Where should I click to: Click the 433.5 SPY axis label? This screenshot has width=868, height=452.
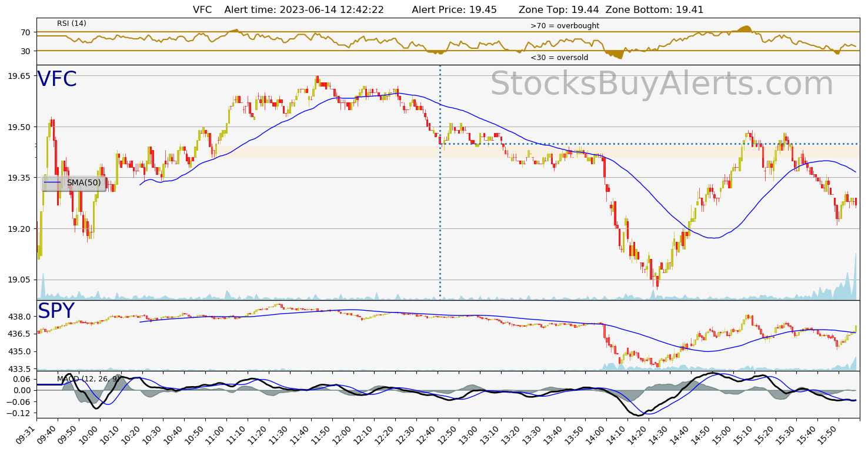pos(19,369)
